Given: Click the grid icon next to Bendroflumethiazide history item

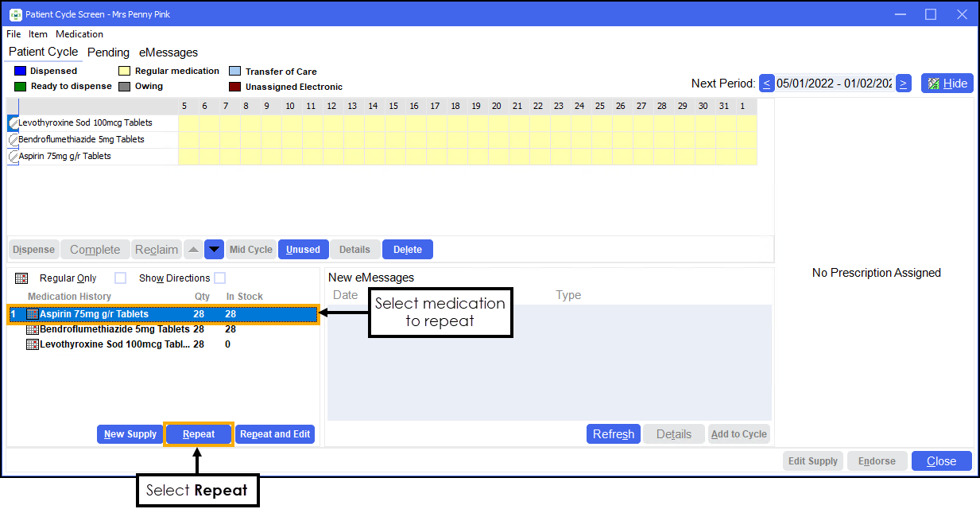Looking at the screenshot, I should click(x=33, y=329).
